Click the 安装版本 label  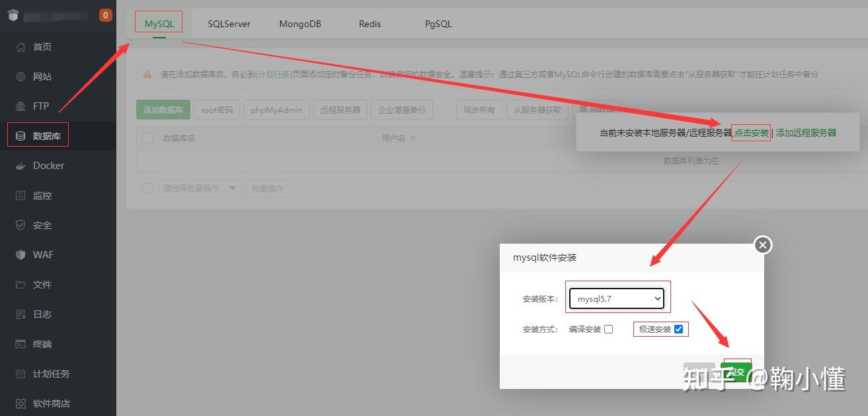click(540, 299)
